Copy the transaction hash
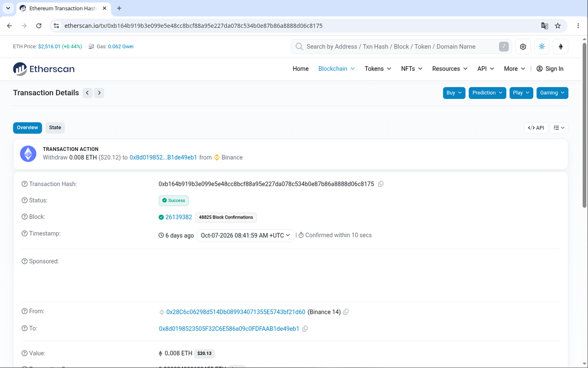588x368 pixels. click(381, 184)
